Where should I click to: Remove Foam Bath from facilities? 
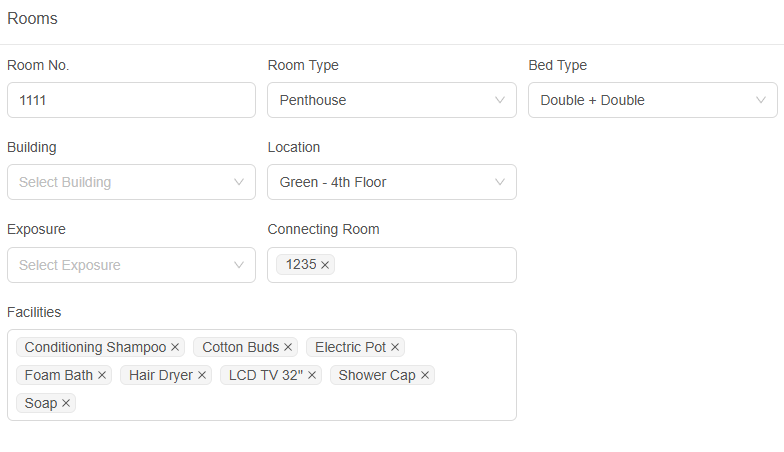tap(102, 376)
